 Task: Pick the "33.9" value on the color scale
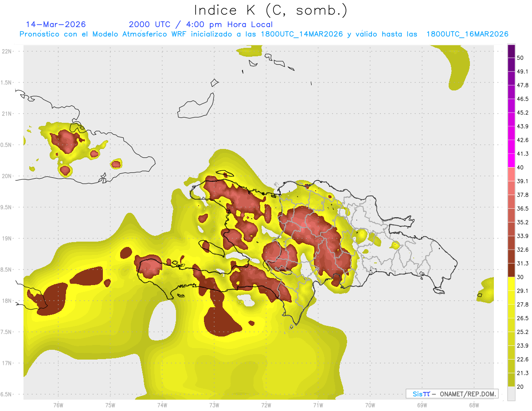click(523, 236)
